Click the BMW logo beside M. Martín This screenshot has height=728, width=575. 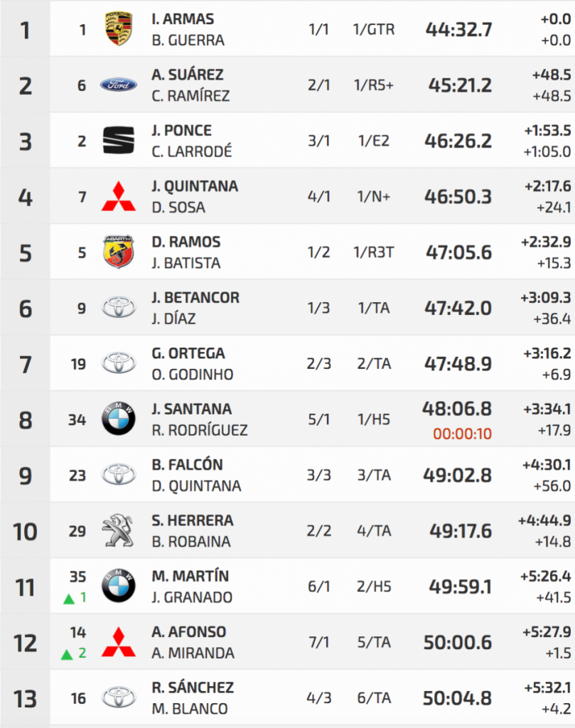[119, 587]
